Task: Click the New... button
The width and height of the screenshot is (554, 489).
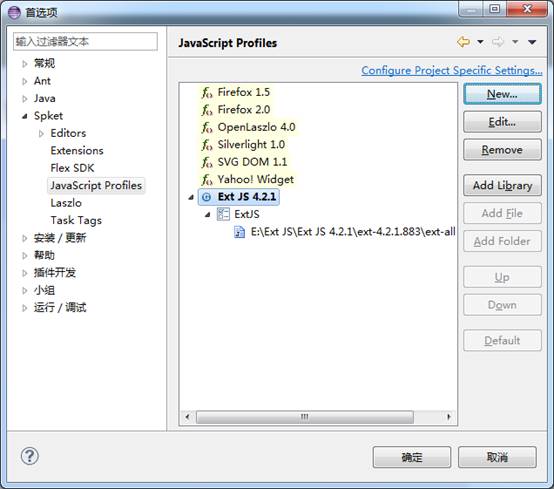Action: pos(502,94)
